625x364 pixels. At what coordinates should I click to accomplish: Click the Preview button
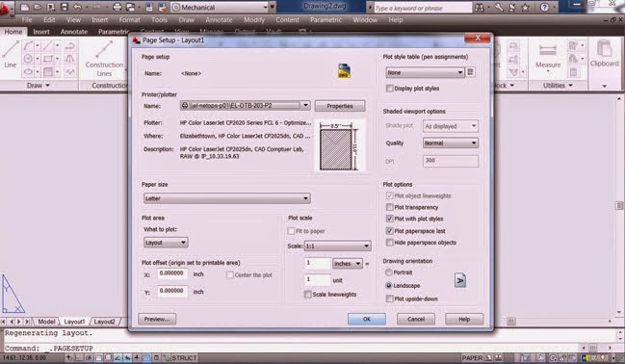pos(157,319)
